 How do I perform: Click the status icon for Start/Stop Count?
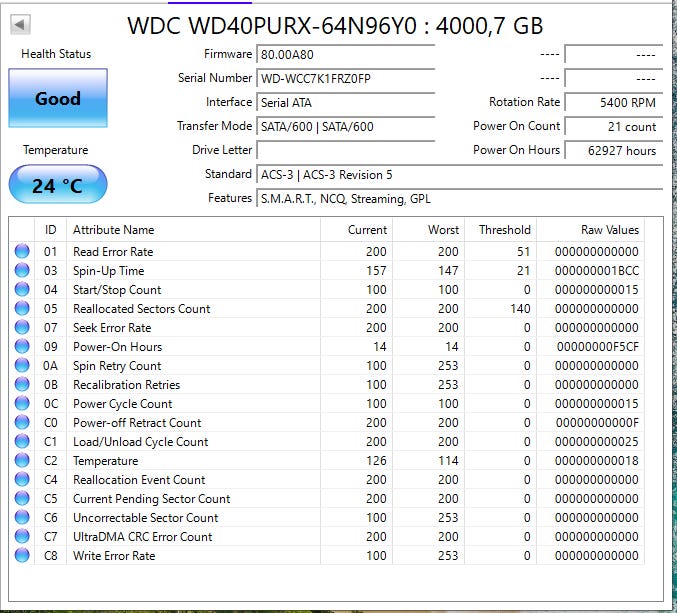tap(22, 289)
